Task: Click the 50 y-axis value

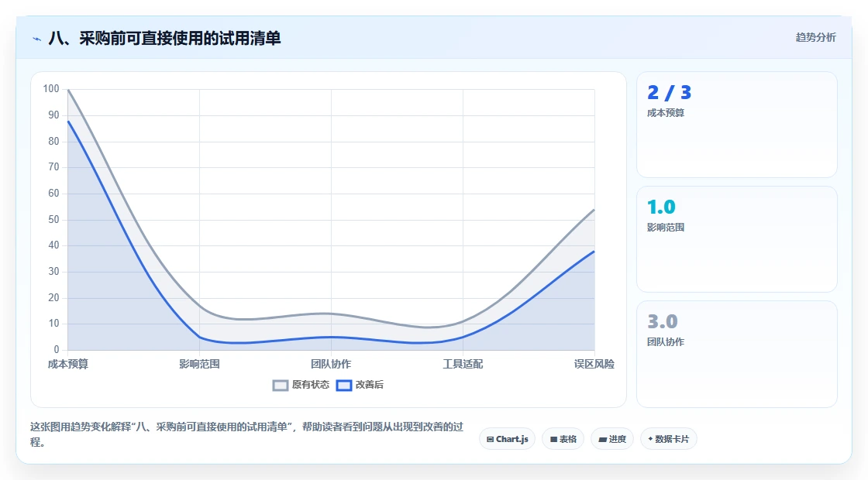Action: (53, 220)
